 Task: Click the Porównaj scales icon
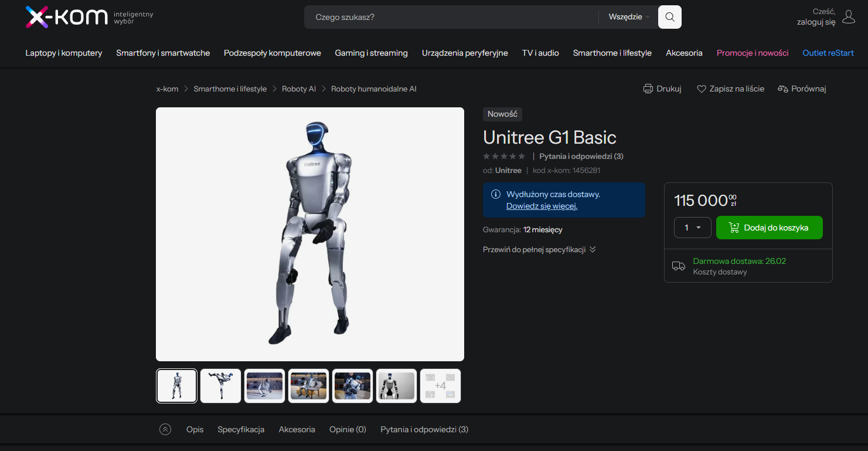782,89
